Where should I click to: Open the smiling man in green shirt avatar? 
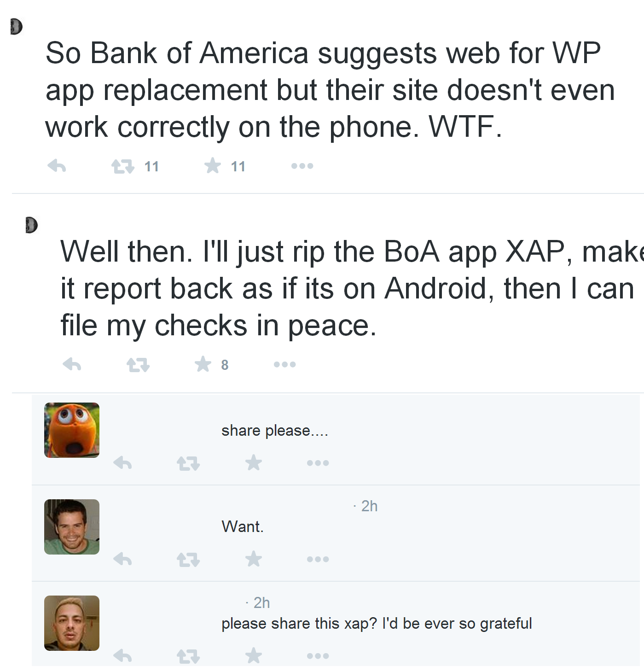coord(72,527)
